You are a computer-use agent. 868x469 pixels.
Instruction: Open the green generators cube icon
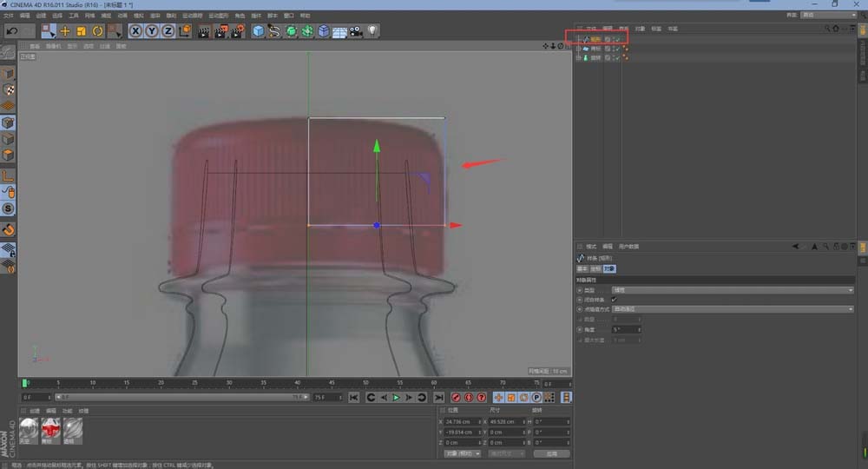291,31
